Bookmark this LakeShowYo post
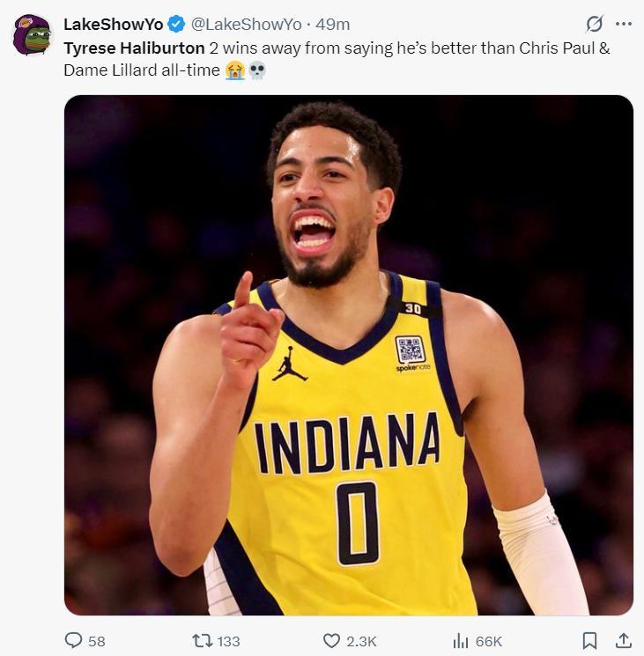Screen dimensions: 644x656 [590, 641]
